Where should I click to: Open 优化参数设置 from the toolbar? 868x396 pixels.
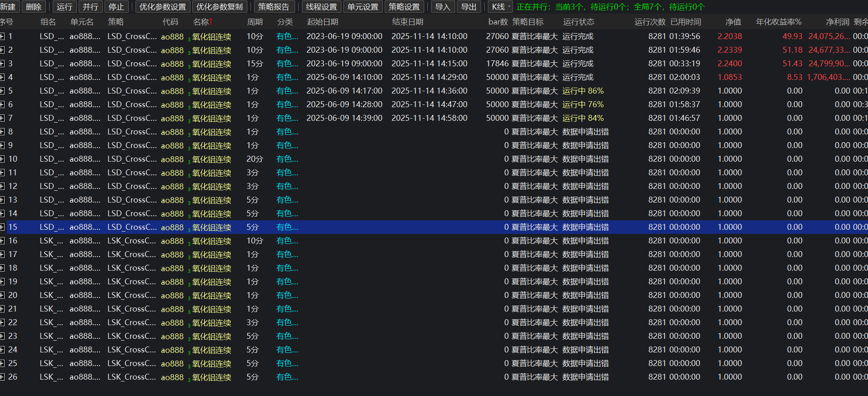click(x=163, y=7)
